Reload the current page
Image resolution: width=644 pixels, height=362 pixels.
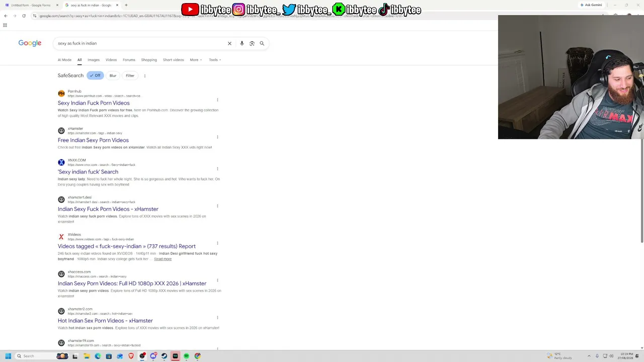[x=24, y=16]
